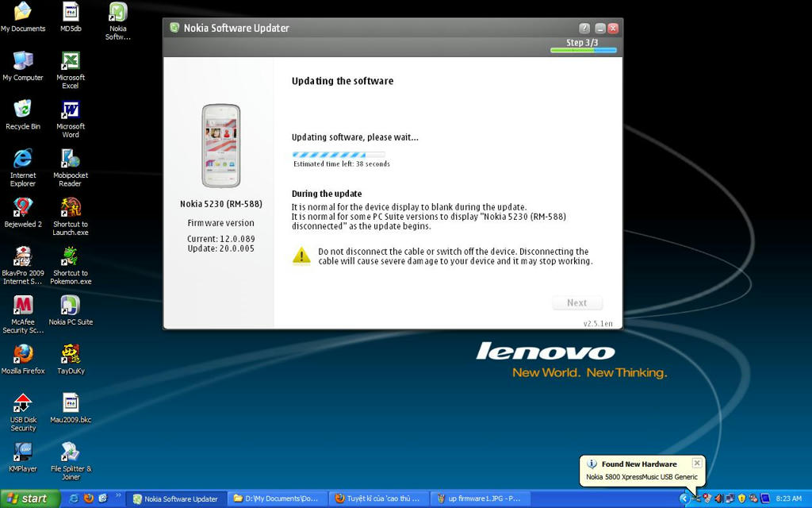Click the volume speaker tray icon

coord(718,498)
